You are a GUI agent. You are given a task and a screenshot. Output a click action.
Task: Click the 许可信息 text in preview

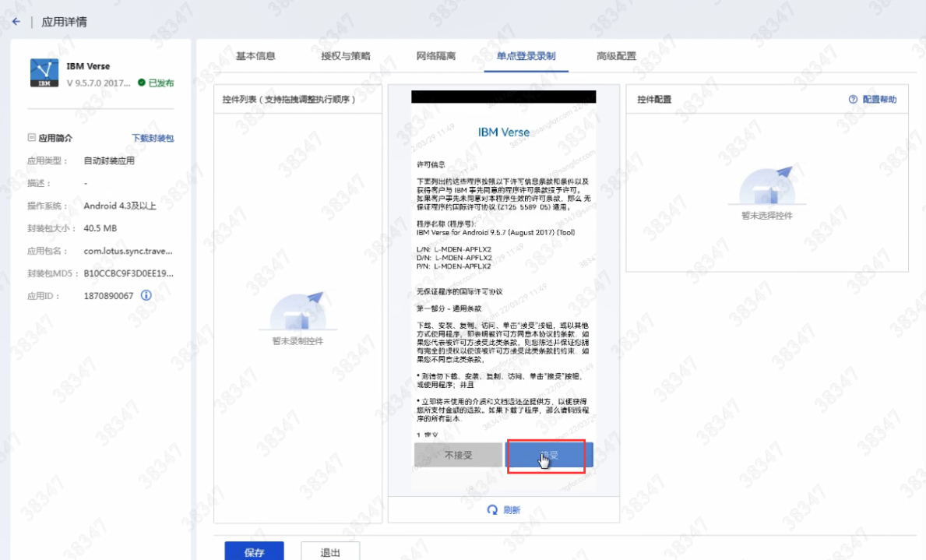coord(431,164)
